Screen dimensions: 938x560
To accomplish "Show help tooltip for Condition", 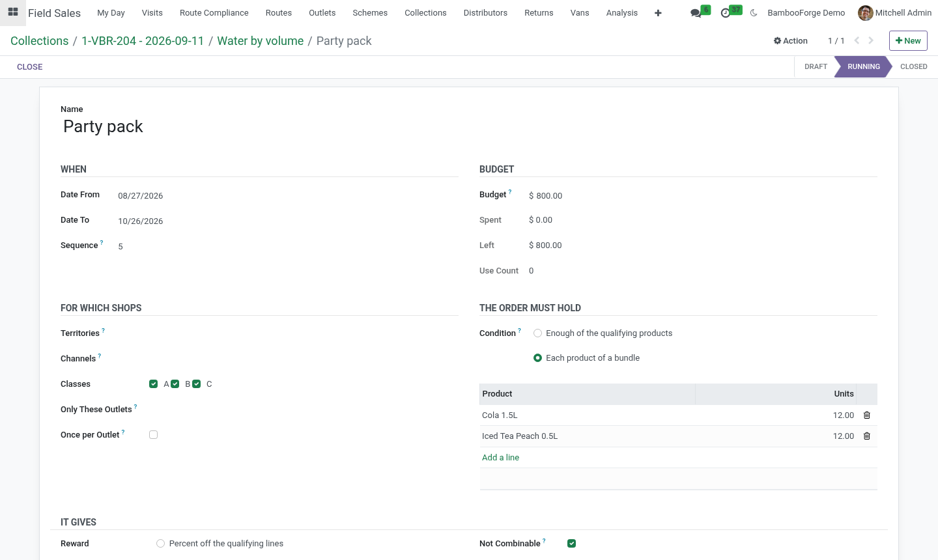I will pyautogui.click(x=520, y=331).
